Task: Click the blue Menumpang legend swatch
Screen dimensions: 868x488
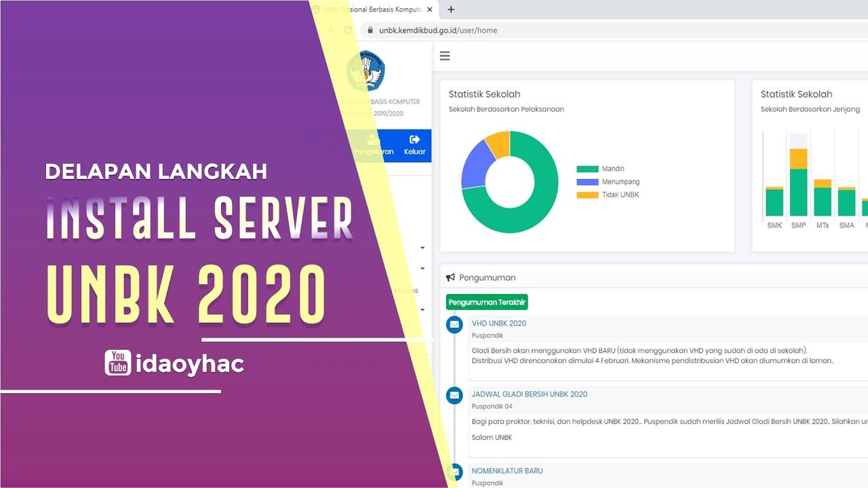Action: [587, 182]
